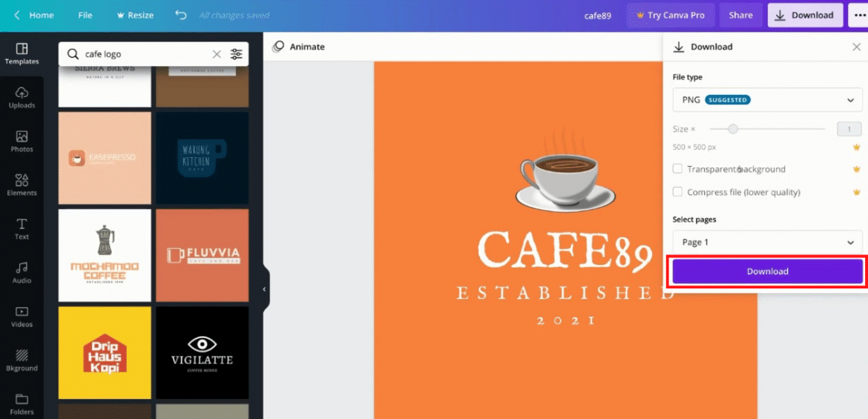Open the File menu

(85, 15)
